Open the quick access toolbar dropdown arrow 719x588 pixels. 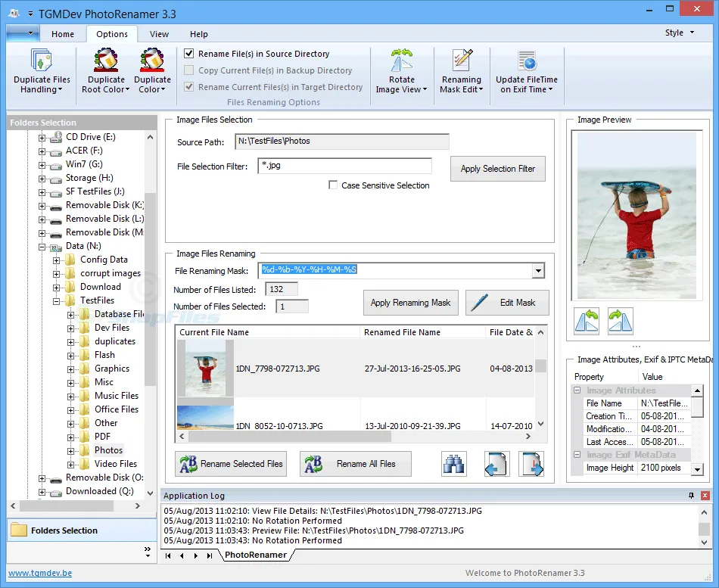coord(30,14)
